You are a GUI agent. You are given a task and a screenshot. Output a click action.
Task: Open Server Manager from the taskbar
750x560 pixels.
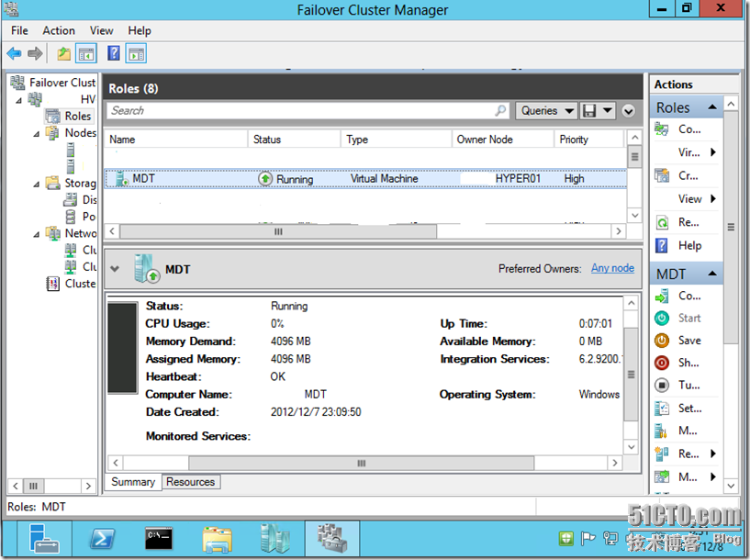click(44, 538)
